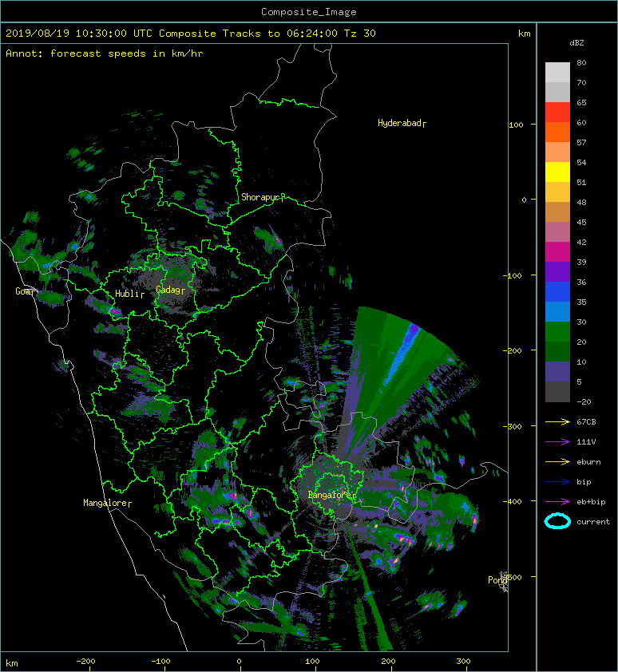Image resolution: width=618 pixels, height=672 pixels.
Task: Click the 200 tick on horizontal axis
Action: coord(389,662)
